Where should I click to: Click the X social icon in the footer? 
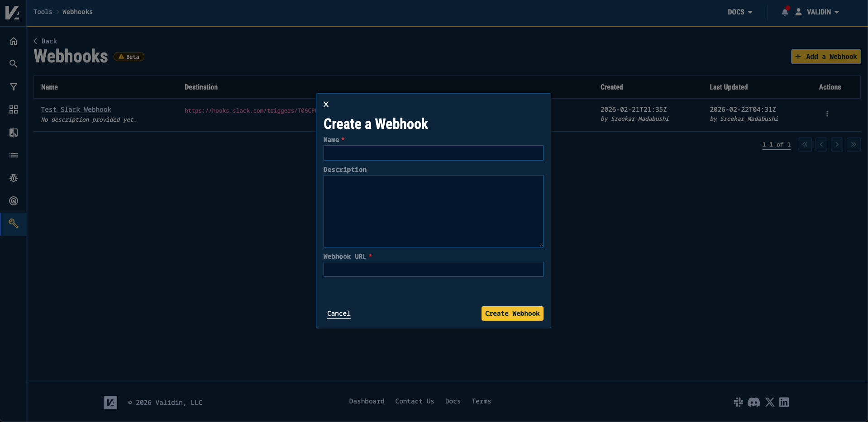coord(769,402)
